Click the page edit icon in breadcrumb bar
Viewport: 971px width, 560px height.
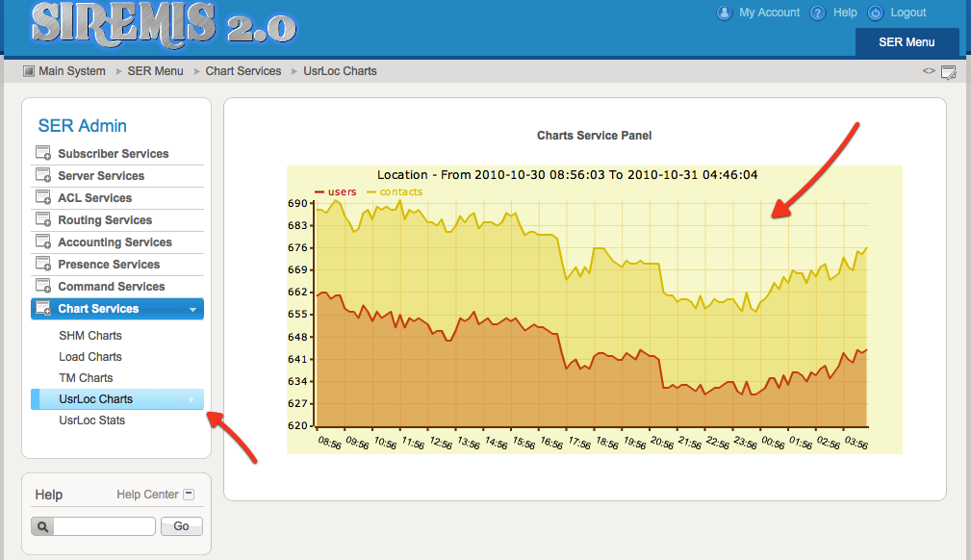pos(948,72)
